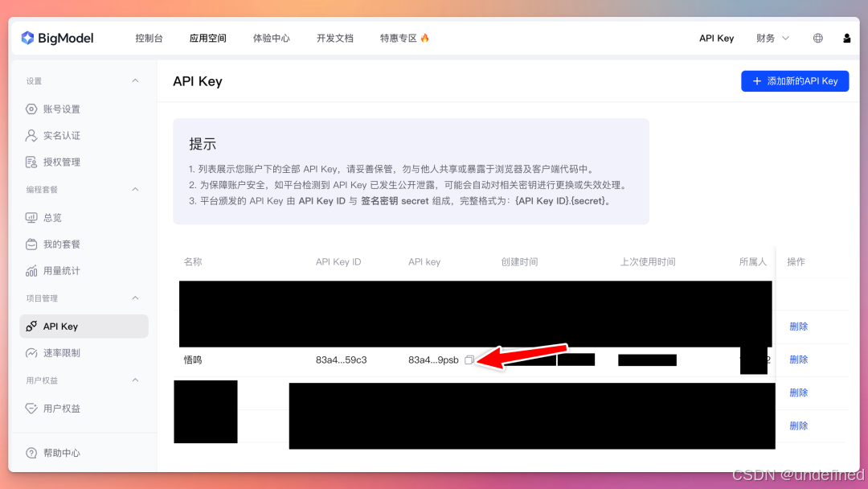Click the 帮助中心 question mark icon

click(31, 453)
